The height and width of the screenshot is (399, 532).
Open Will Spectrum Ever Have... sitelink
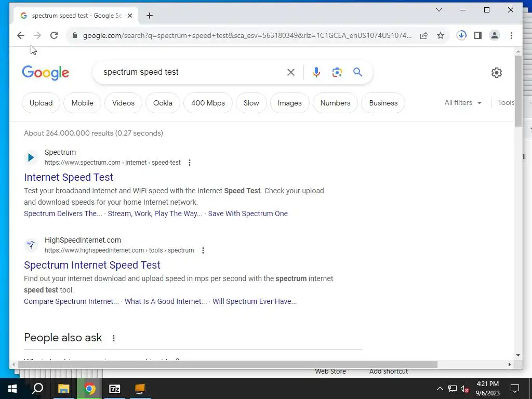(255, 302)
